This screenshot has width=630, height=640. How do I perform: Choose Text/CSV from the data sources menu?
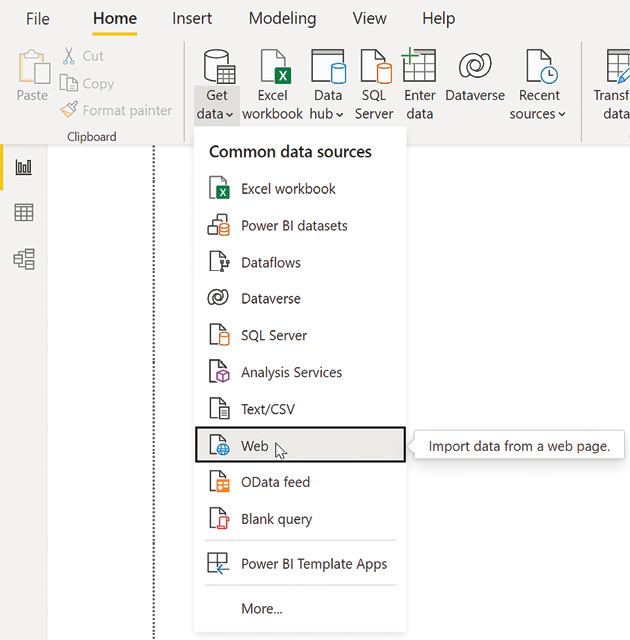click(x=300, y=409)
